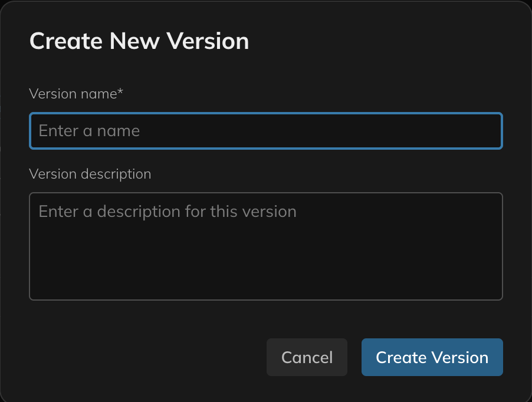The width and height of the screenshot is (532, 402).
Task: Confirm with the Create Version button
Action: coord(432,357)
